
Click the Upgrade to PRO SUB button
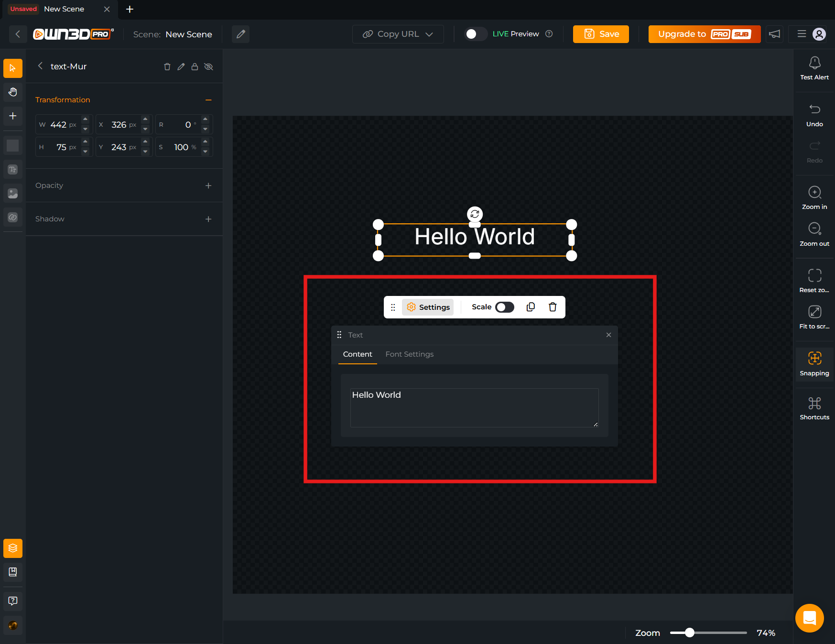tap(704, 34)
